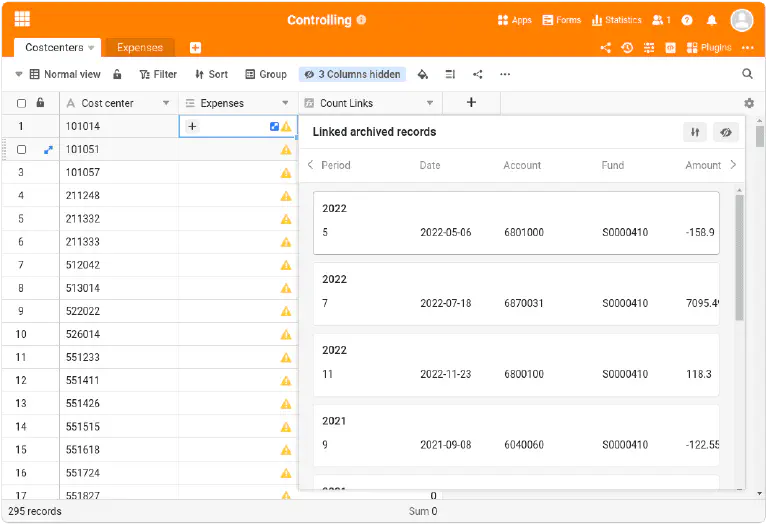Toggle hidden-columns eye in Linked archived records
Image resolution: width=768 pixels, height=525 pixels.
pyautogui.click(x=726, y=132)
